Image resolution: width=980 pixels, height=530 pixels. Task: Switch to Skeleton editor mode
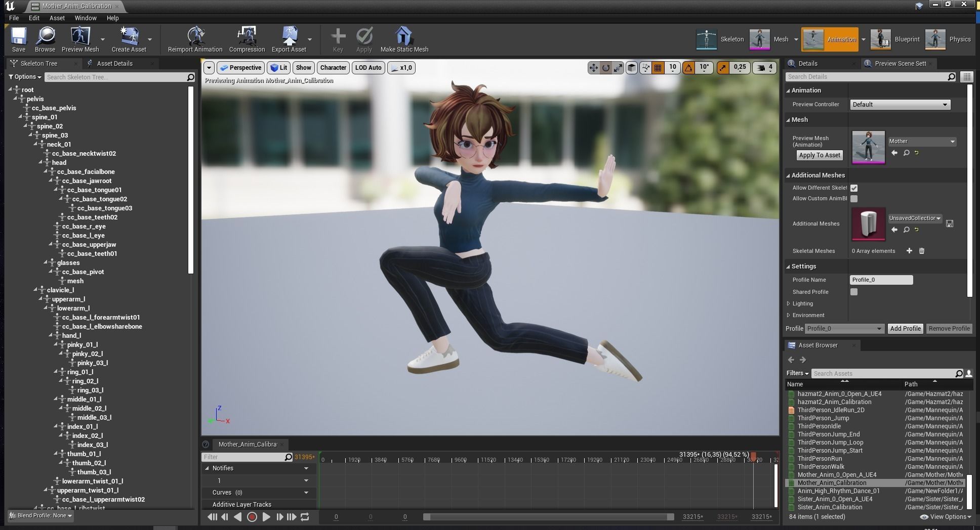[720, 39]
